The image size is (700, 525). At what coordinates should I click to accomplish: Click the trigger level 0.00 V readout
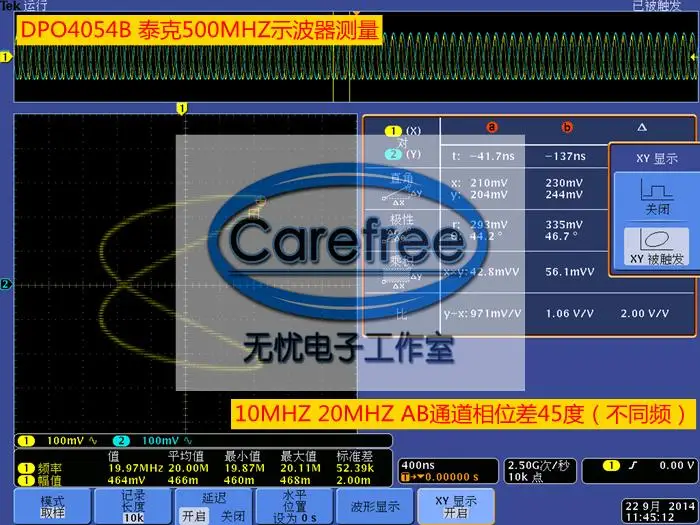pyautogui.click(x=677, y=465)
